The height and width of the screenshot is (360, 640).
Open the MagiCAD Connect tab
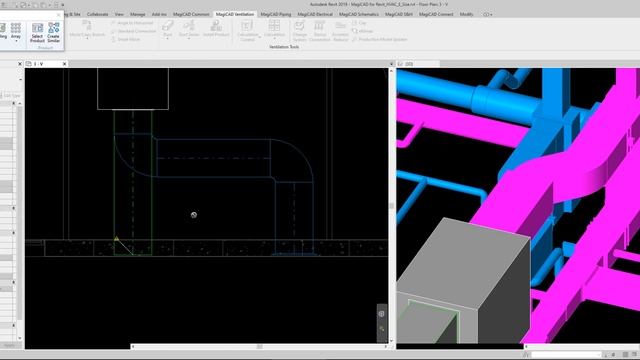point(436,14)
